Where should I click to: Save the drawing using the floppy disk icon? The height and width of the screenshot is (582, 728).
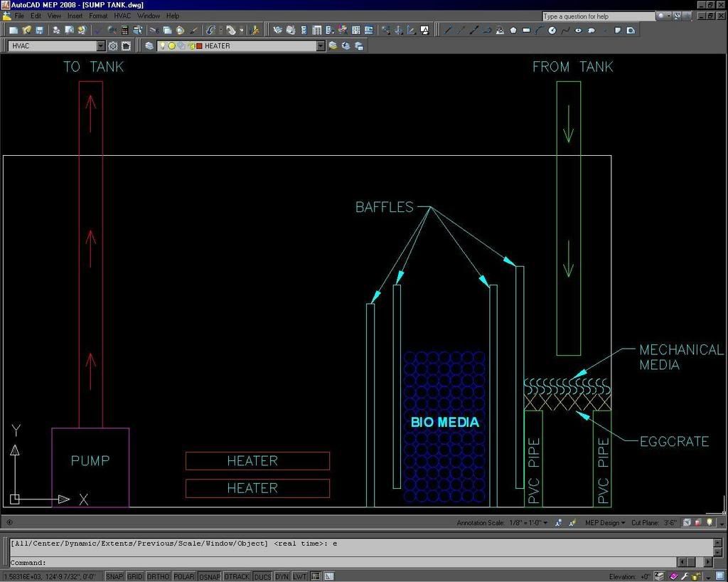[40, 30]
